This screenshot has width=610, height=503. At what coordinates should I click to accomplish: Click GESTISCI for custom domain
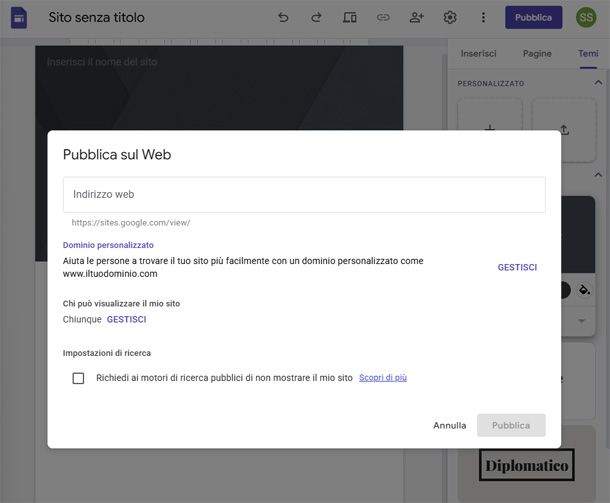517,267
